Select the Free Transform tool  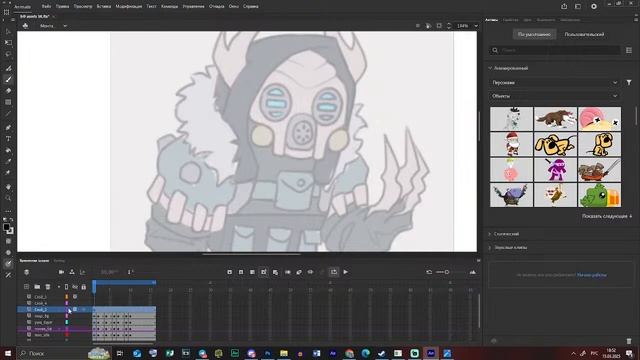[x=8, y=43]
